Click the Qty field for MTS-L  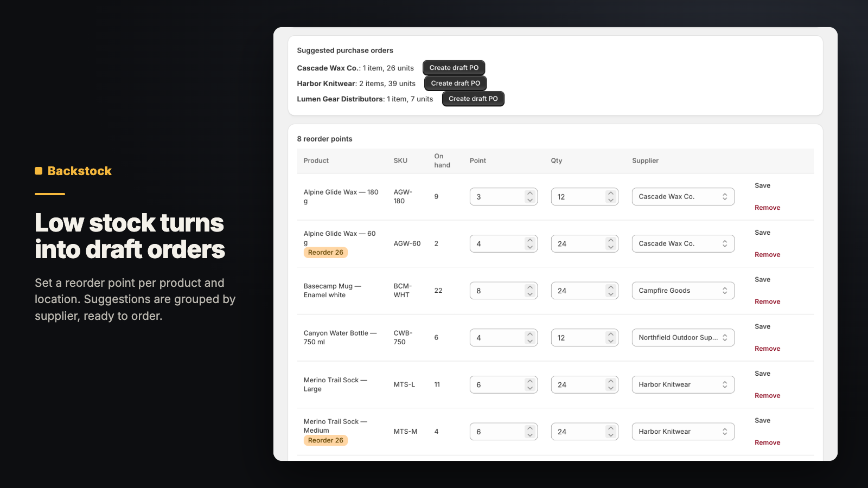point(585,385)
